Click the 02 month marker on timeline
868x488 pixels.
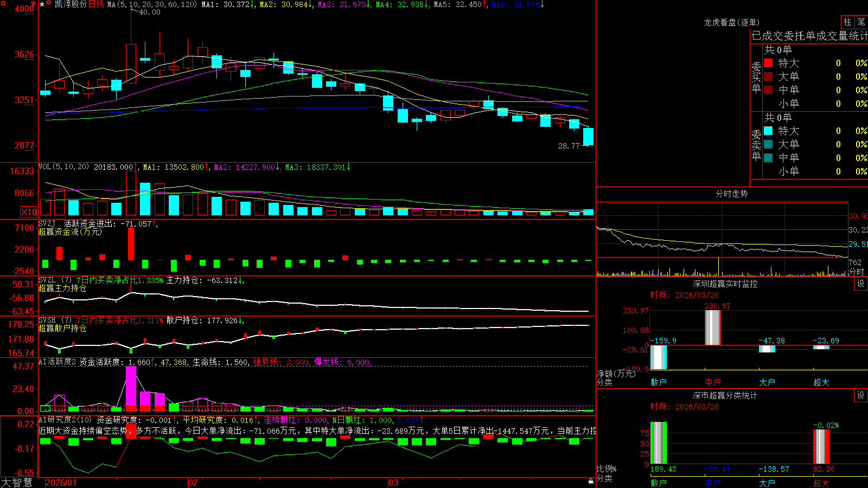point(193,483)
